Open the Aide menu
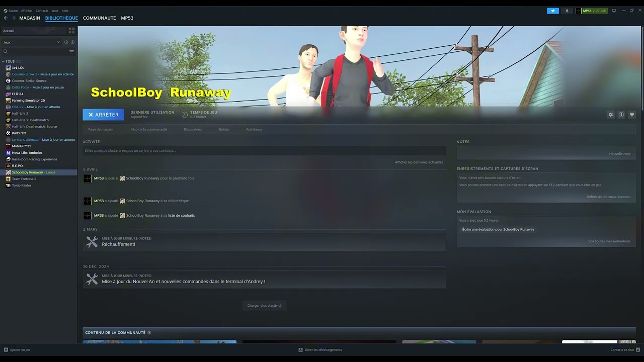This screenshot has width=644, height=362. tap(65, 11)
